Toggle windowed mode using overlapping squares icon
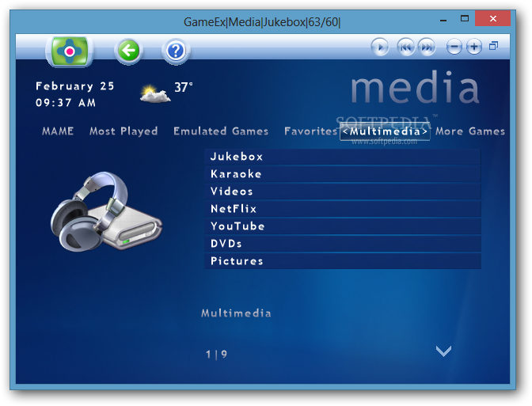Image resolution: width=532 pixels, height=406 pixels. (x=494, y=45)
